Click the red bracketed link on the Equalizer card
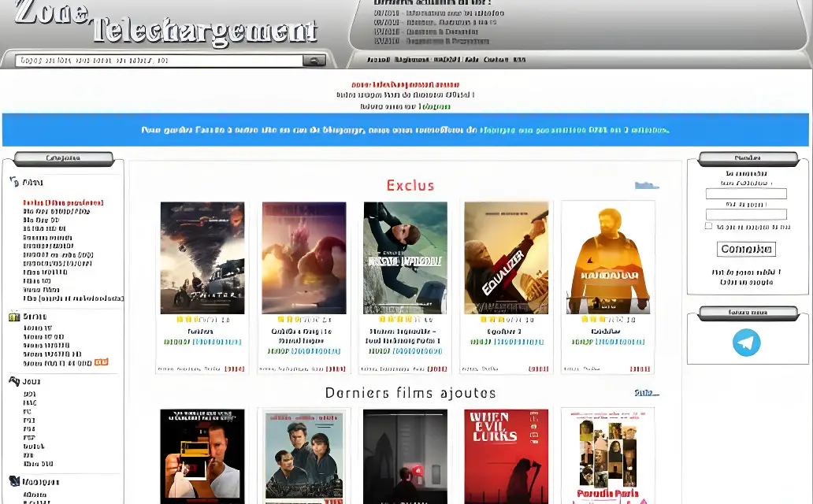The width and height of the screenshot is (813, 504). click(x=538, y=369)
